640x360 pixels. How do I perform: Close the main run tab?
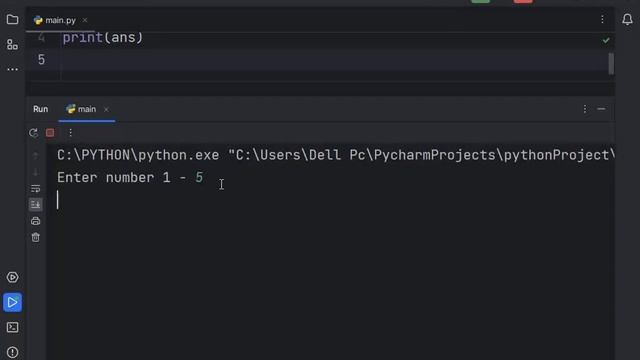[x=106, y=109]
